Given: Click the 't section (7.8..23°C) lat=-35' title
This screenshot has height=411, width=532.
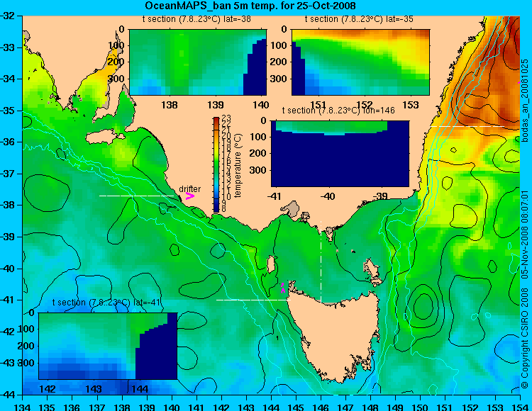Looking at the screenshot, I should point(359,19).
